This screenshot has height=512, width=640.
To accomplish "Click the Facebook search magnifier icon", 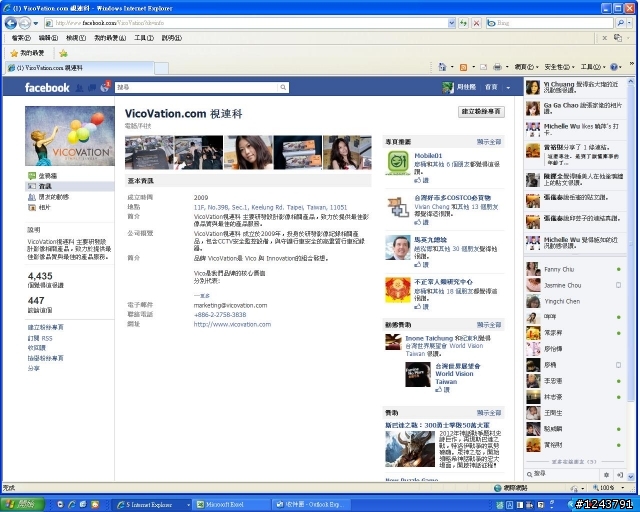I will tap(283, 87).
